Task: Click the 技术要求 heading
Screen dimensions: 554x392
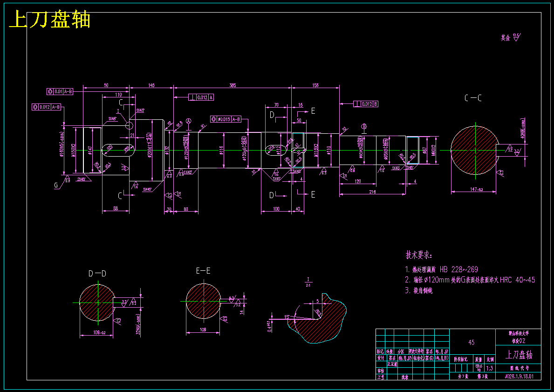Action: click(419, 255)
